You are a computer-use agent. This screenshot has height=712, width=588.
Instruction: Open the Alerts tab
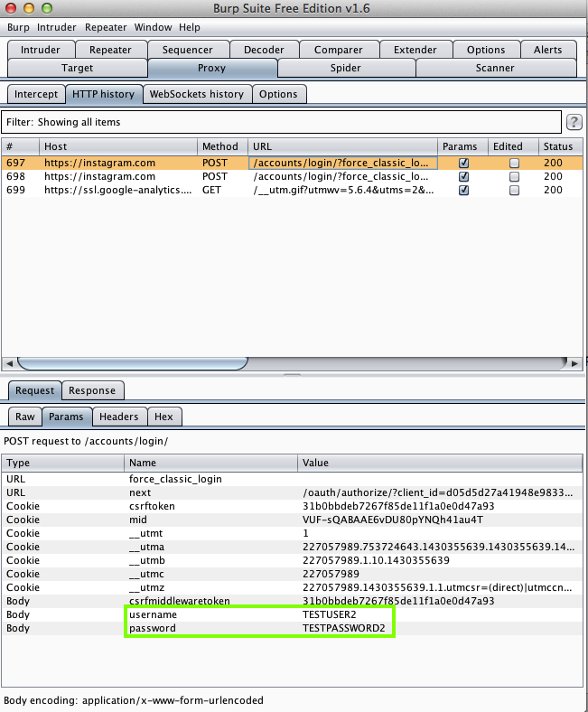click(x=548, y=50)
